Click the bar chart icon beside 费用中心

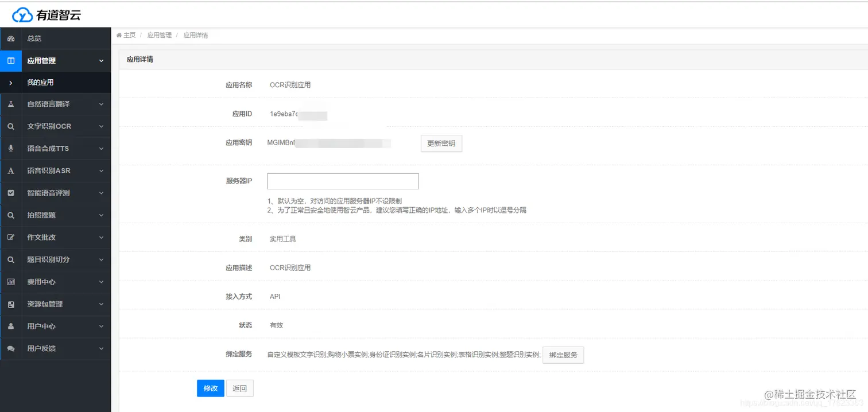[10, 282]
